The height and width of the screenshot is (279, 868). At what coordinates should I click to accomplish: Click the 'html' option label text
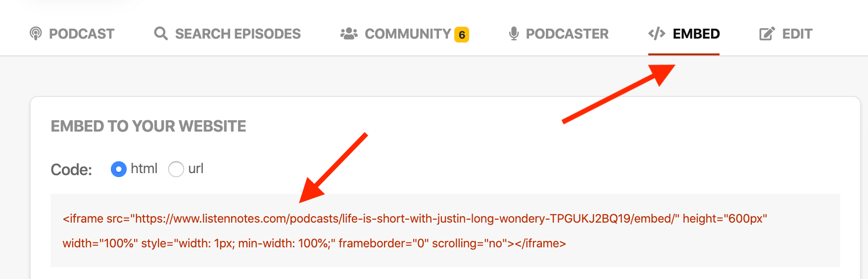[x=144, y=169]
